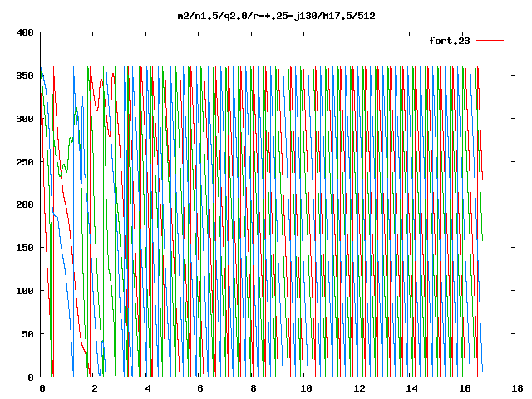Click x-axis label 10
This screenshot has width=532, height=399.
click(x=306, y=388)
